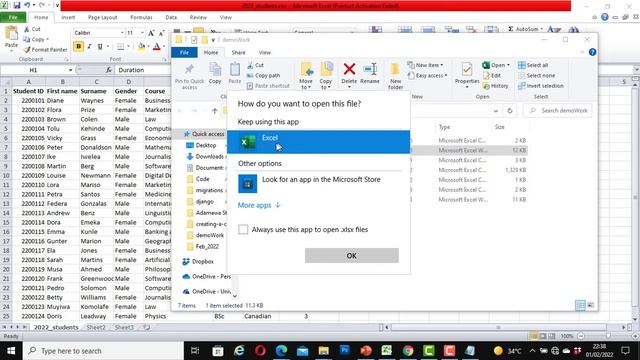Open the Excel AutoSum dropdown arrow
The width and height of the screenshot is (640, 360).
(x=541, y=29)
